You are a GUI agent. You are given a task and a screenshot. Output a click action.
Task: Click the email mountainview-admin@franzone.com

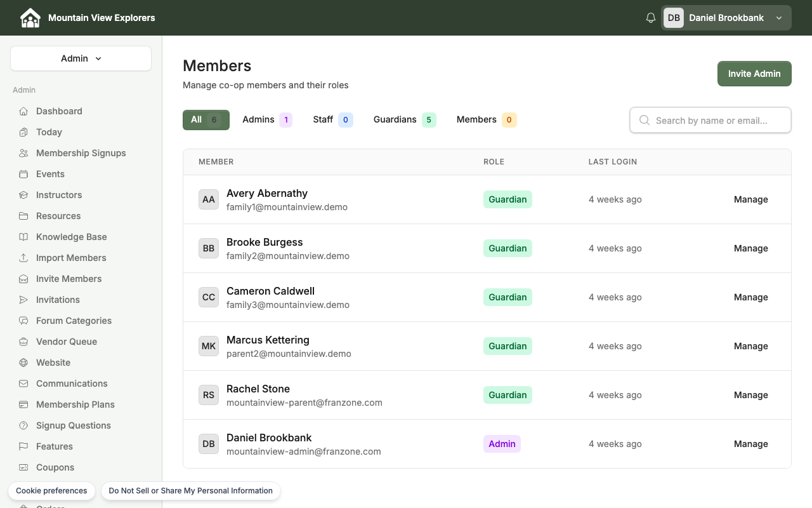click(x=304, y=451)
